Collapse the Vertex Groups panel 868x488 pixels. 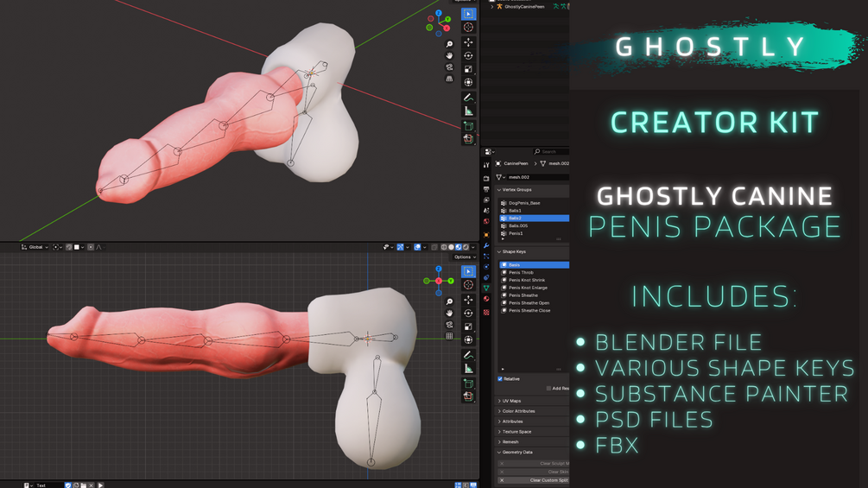(x=499, y=190)
